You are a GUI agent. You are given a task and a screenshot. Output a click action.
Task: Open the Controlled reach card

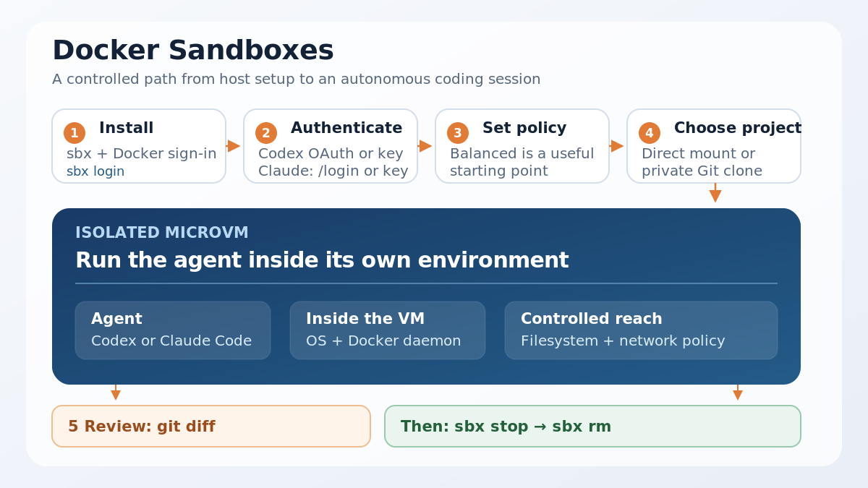[641, 330]
